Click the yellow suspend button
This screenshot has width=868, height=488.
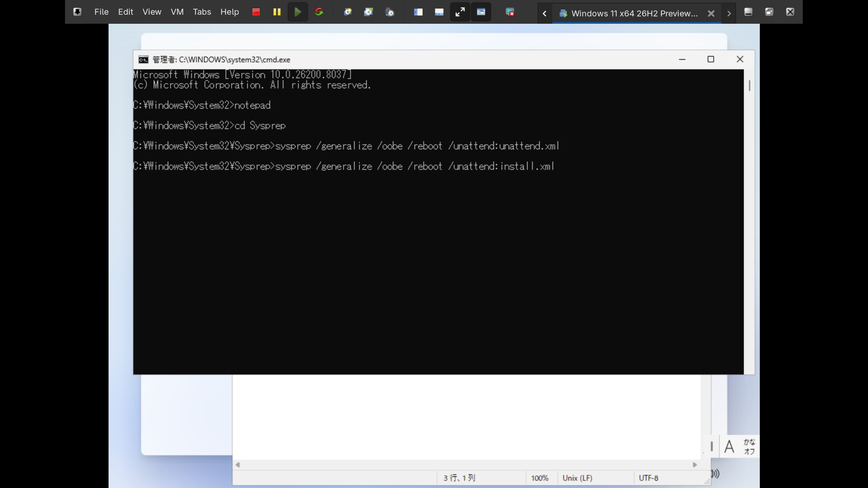click(x=277, y=12)
